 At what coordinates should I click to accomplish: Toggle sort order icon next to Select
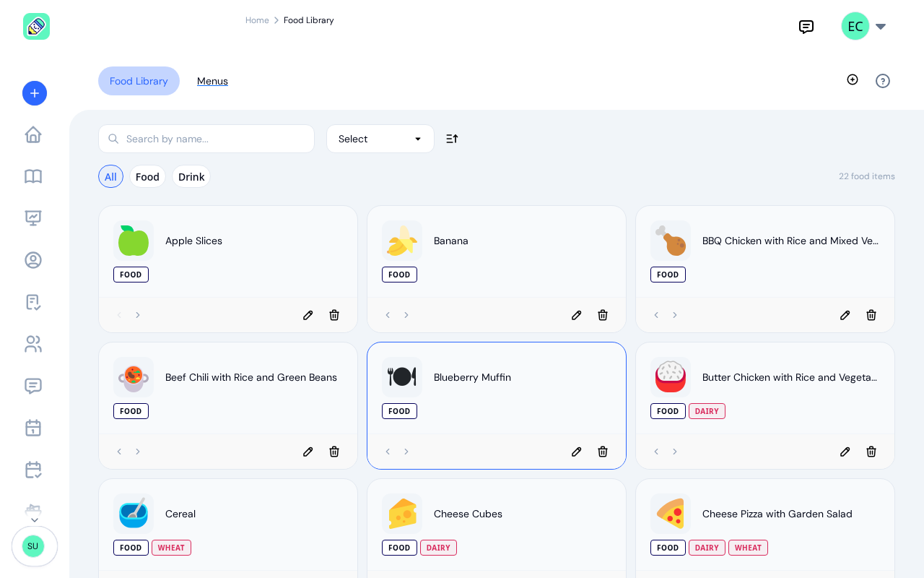click(x=452, y=139)
